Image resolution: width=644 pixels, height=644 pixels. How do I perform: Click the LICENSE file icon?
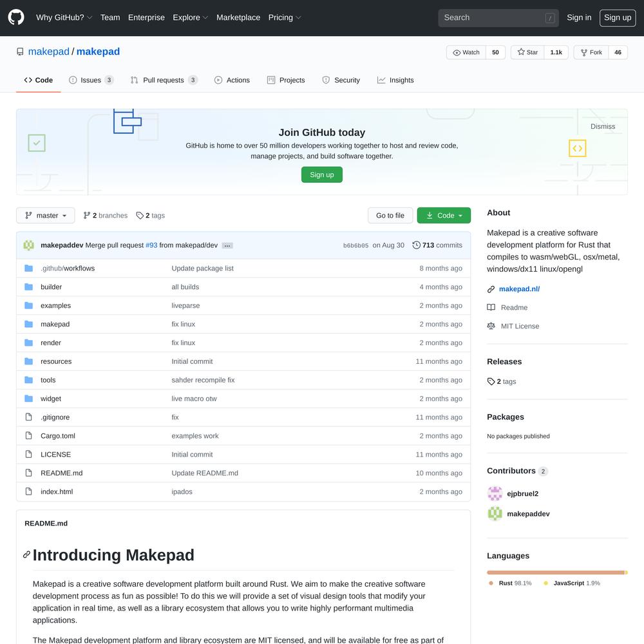28,454
